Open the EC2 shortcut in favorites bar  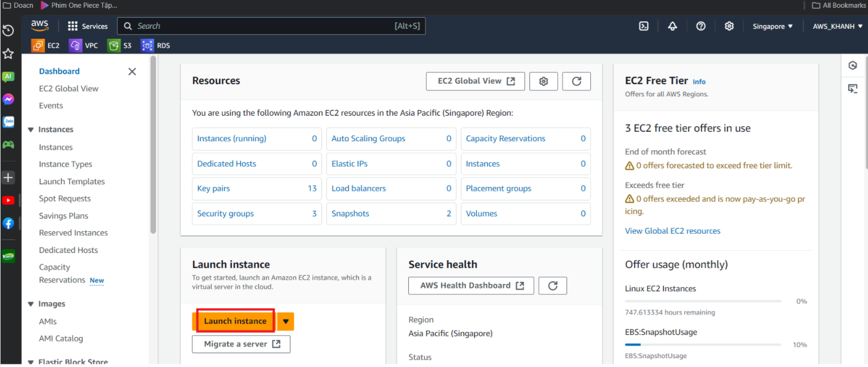click(x=46, y=45)
